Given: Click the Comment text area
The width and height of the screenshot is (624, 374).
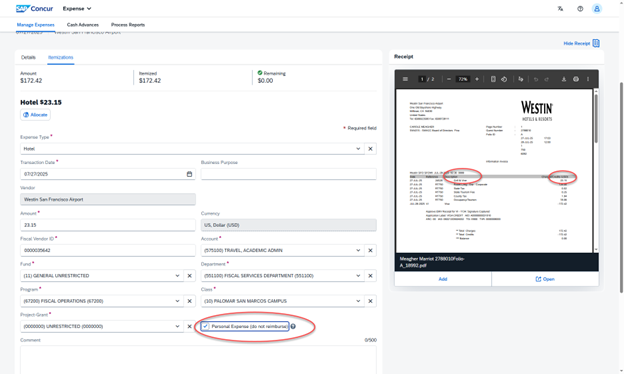Looking at the screenshot, I should point(198,360).
